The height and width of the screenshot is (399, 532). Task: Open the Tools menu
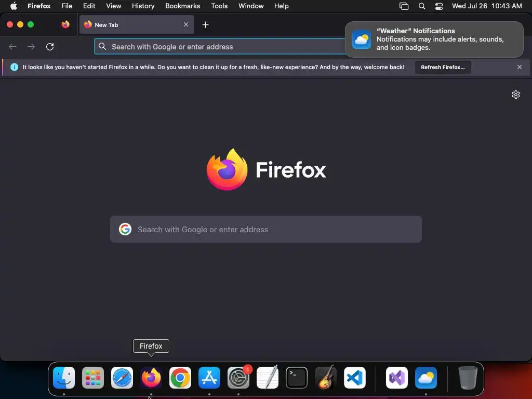[x=219, y=6]
